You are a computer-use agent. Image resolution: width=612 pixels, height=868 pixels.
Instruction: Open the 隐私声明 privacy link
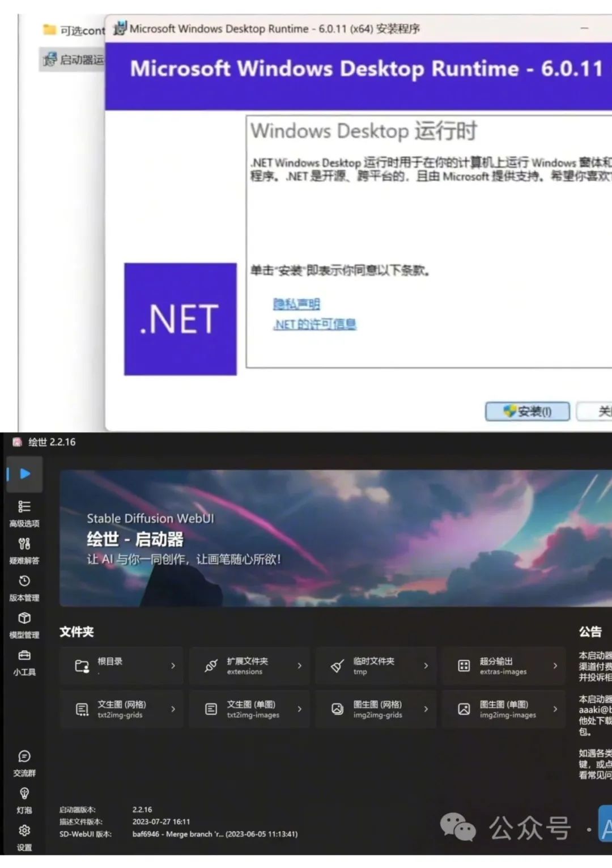coord(296,304)
